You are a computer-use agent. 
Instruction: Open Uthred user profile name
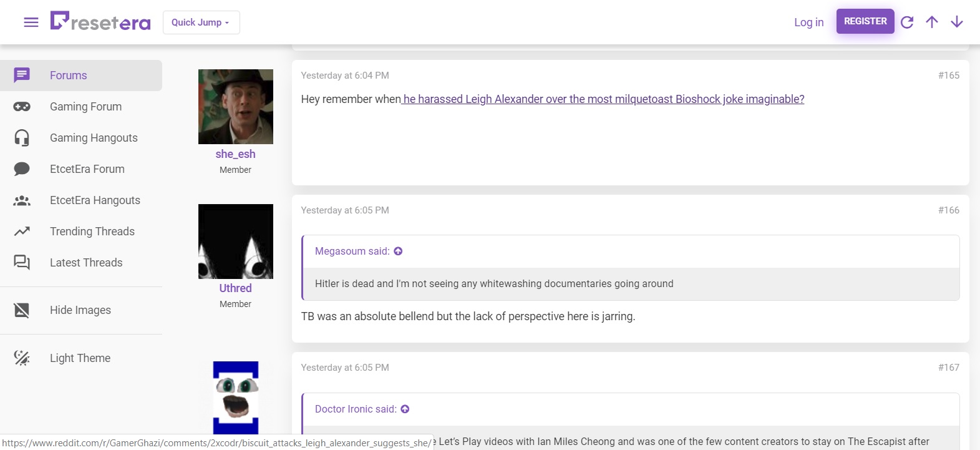coord(235,288)
